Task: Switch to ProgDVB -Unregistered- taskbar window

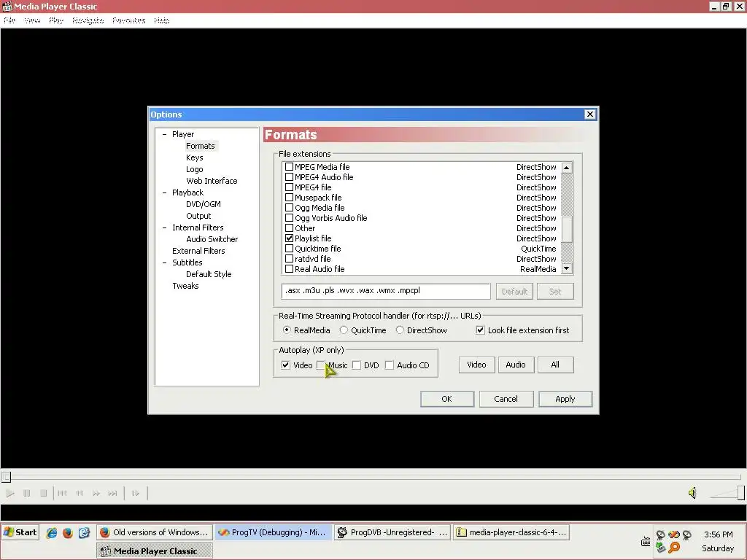Action: pyautogui.click(x=392, y=532)
